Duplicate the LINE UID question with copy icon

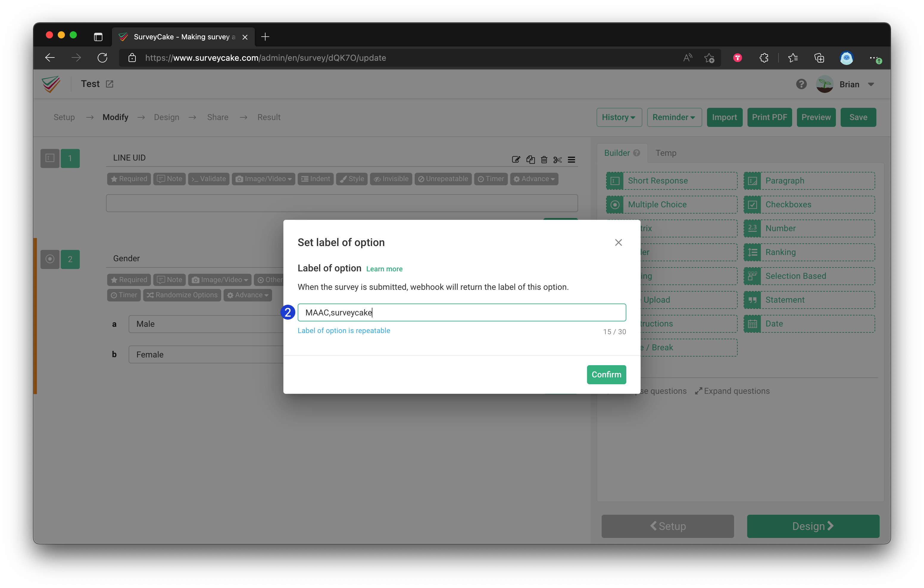(x=530, y=159)
